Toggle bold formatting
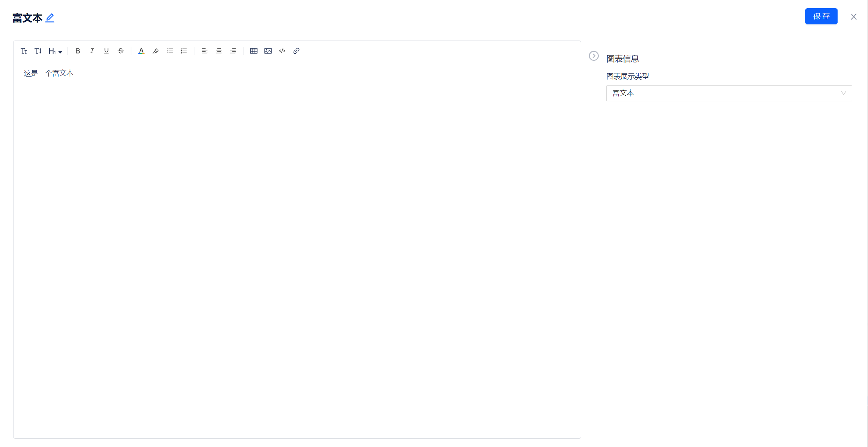Screen dimensions: 868x447 pos(78,51)
